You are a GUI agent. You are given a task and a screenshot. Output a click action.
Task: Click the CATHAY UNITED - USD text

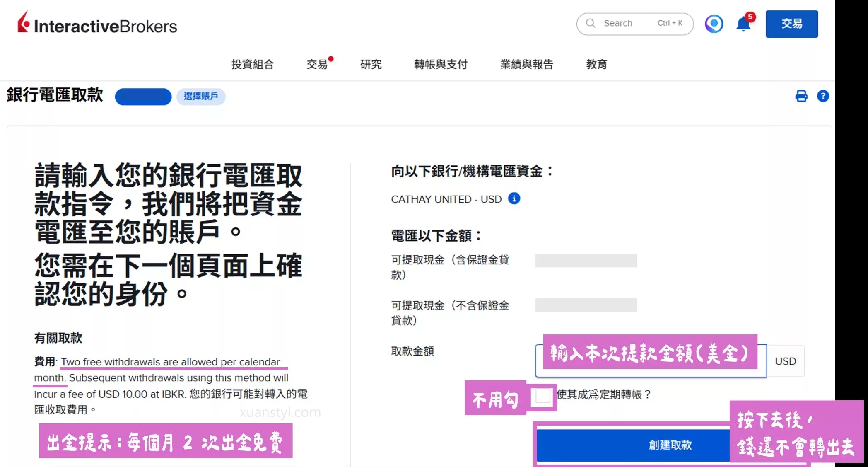click(x=446, y=199)
